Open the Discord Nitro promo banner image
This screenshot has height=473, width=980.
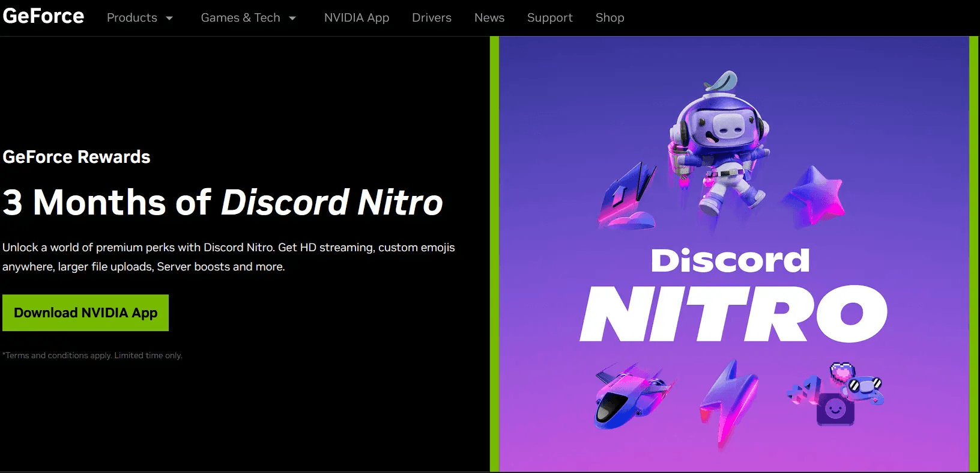[x=734, y=254]
